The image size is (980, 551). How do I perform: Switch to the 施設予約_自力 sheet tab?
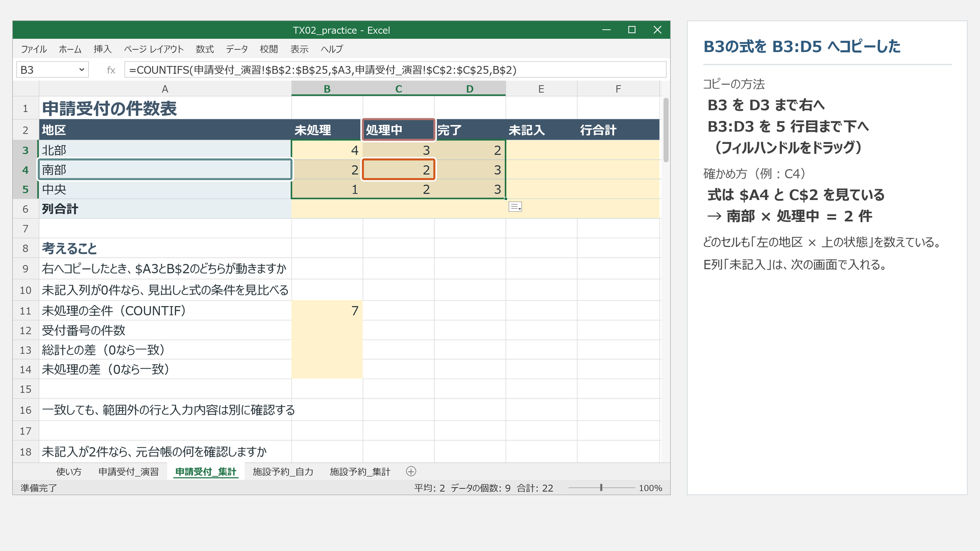283,472
